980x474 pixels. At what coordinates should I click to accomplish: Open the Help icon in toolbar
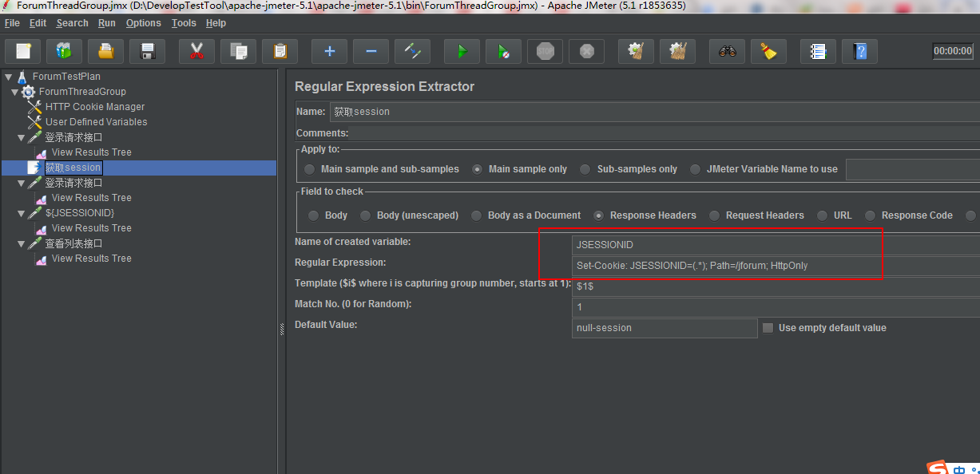pyautogui.click(x=859, y=51)
